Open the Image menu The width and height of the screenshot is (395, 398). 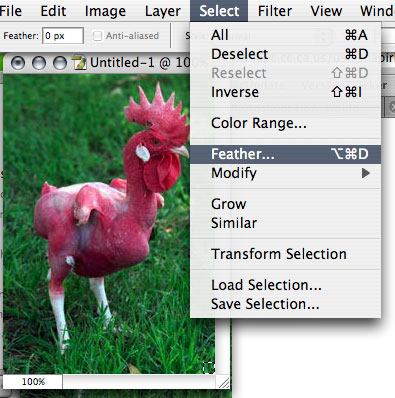pos(105,11)
